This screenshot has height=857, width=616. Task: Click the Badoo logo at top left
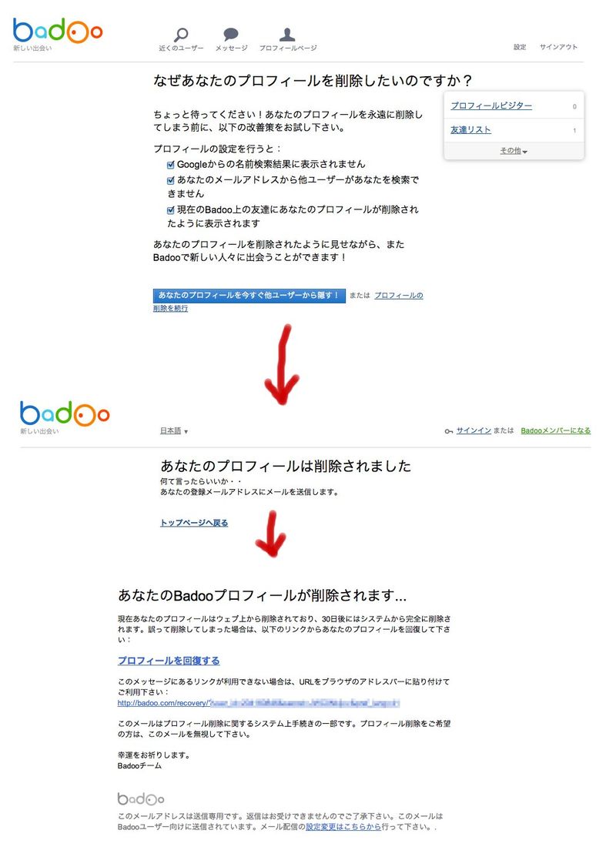point(58,31)
